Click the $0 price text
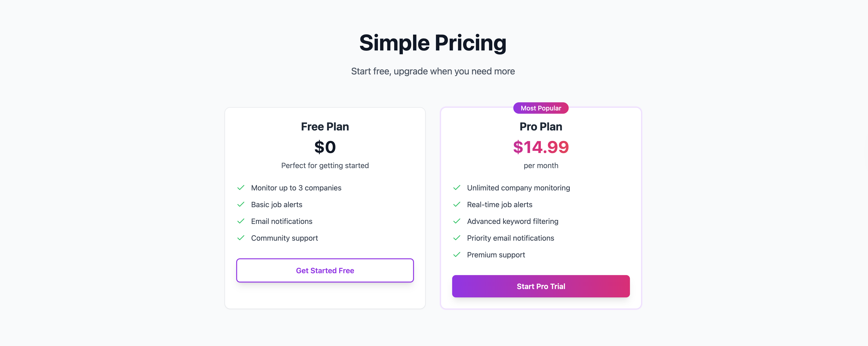 point(325,147)
